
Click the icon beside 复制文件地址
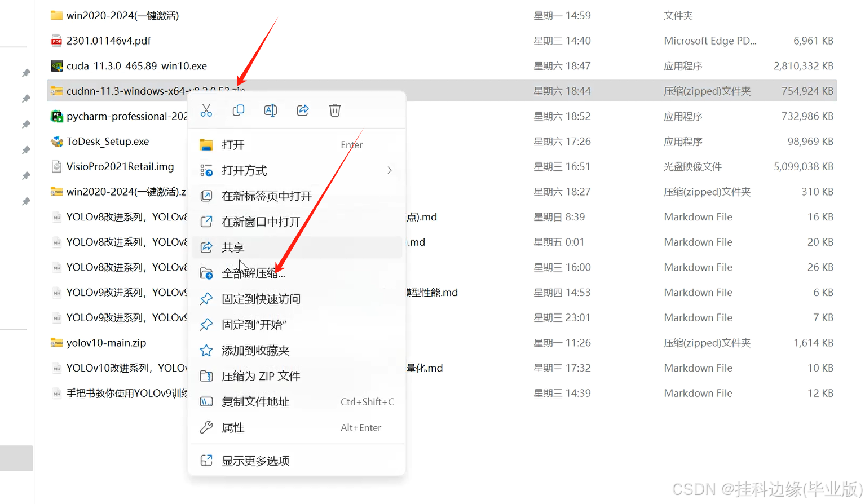pyautogui.click(x=206, y=402)
